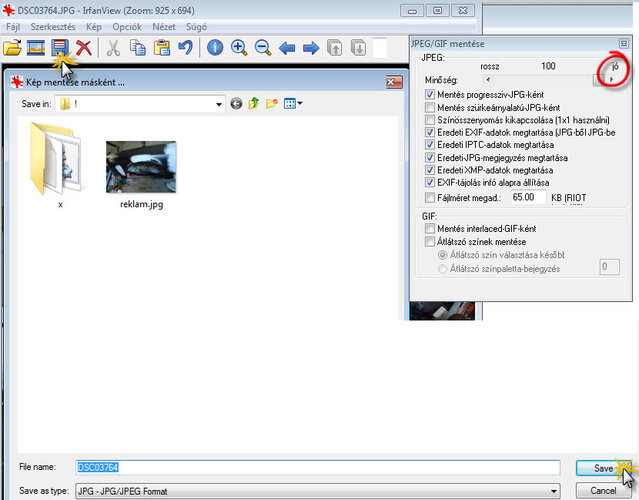The image size is (639, 500).
Task: Go to next image with right arrow
Action: click(311, 47)
